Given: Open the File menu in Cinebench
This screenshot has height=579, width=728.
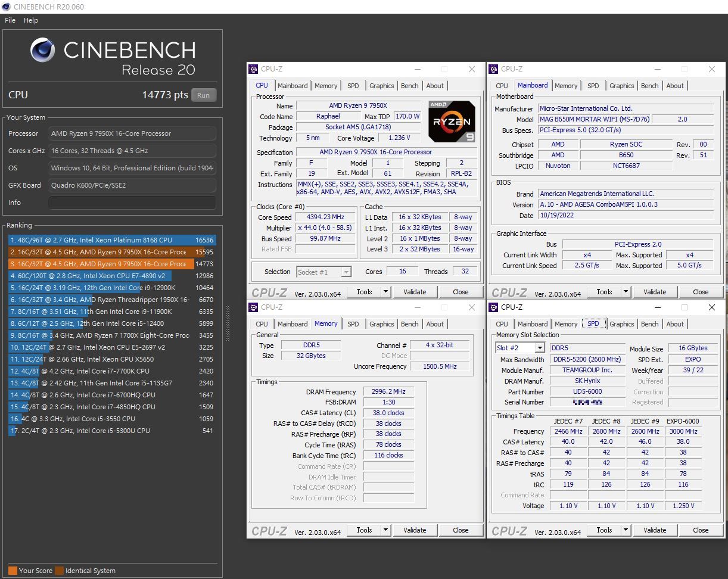Looking at the screenshot, I should (x=10, y=20).
